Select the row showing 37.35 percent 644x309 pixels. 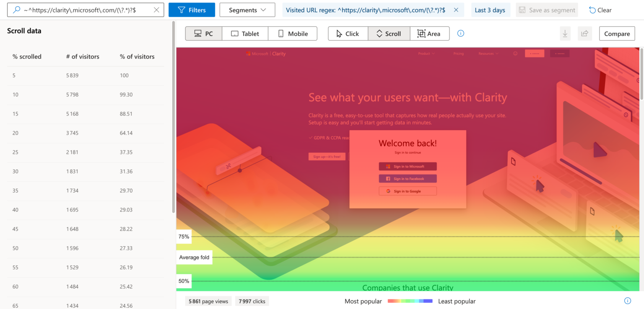coord(86,152)
